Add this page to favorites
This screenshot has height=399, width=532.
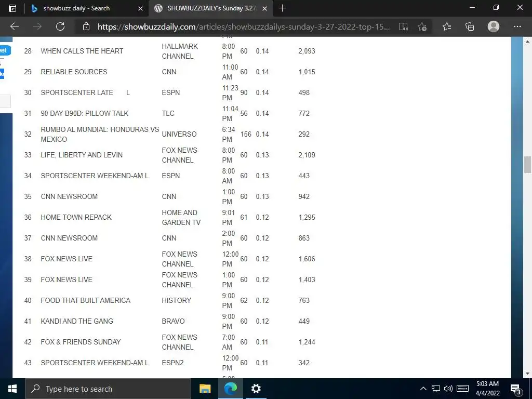[422, 27]
